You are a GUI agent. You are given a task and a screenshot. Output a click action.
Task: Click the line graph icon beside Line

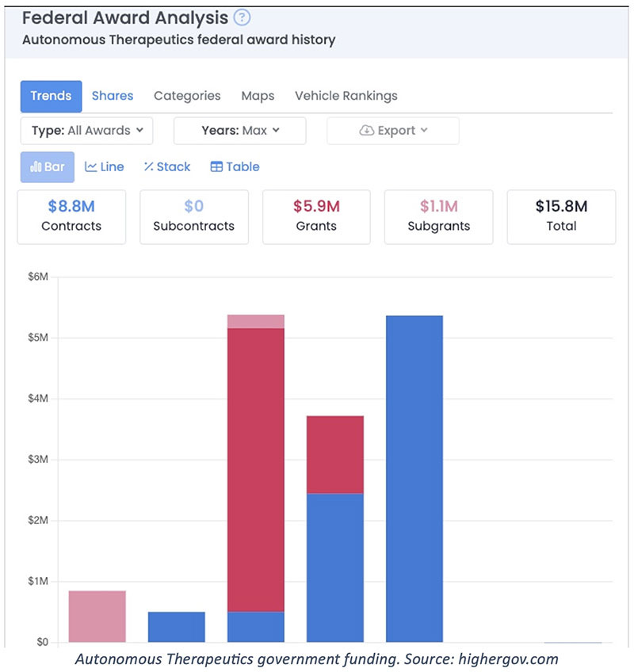click(90, 166)
